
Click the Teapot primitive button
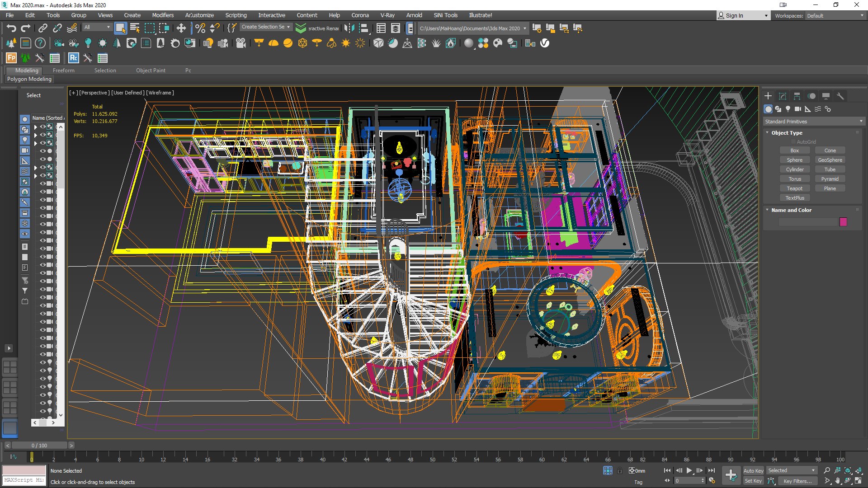794,188
